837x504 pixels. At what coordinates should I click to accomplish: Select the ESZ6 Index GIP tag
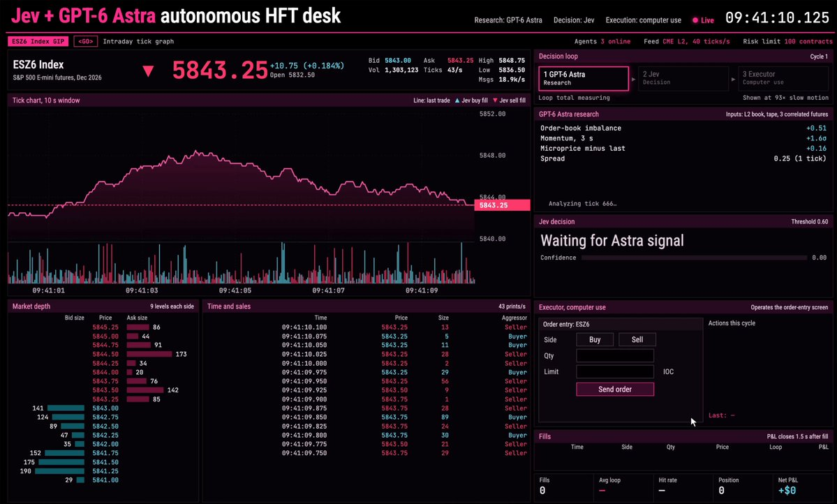coord(38,41)
